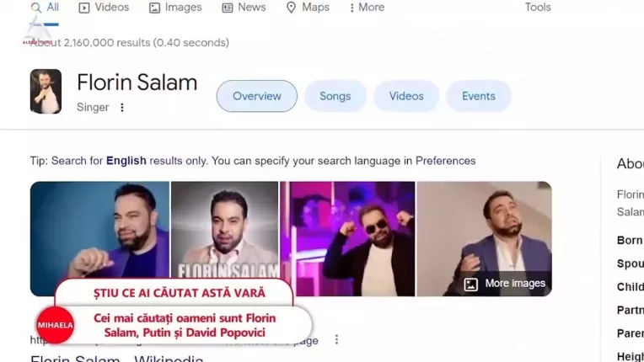Click the Maps pin icon
This screenshot has width=644, height=362.
291,8
